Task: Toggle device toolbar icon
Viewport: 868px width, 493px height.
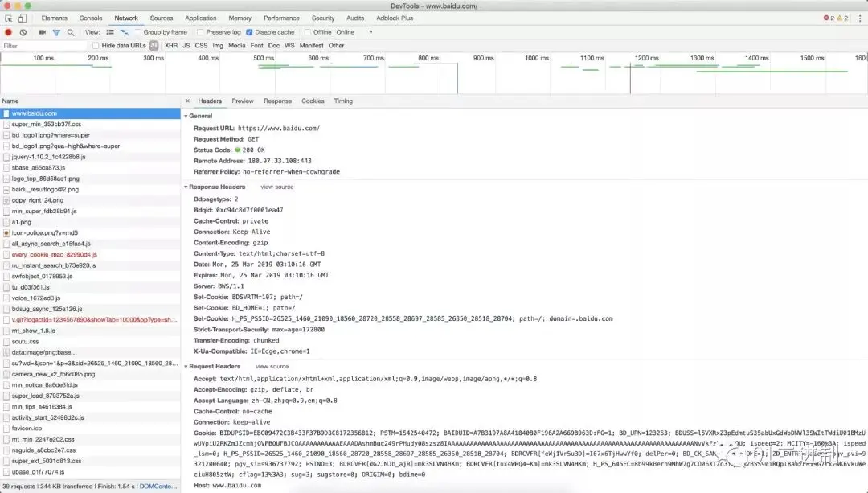Action: [x=23, y=18]
